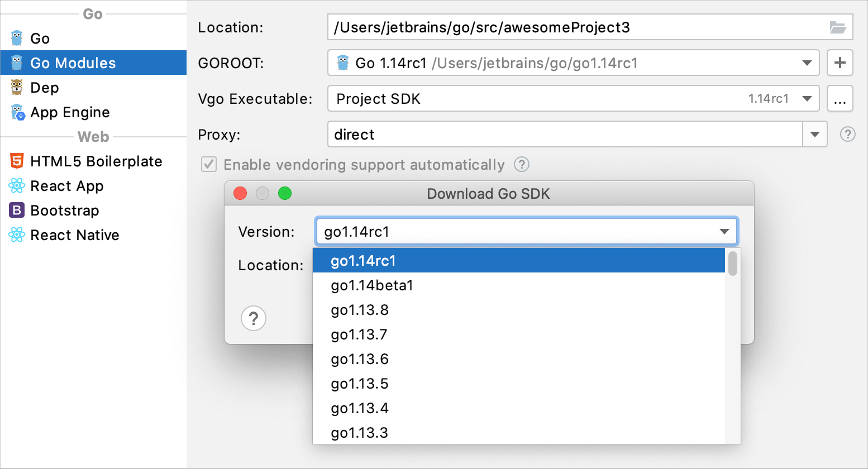Close the Download Go SDK dialog
The image size is (868, 469).
tap(240, 193)
